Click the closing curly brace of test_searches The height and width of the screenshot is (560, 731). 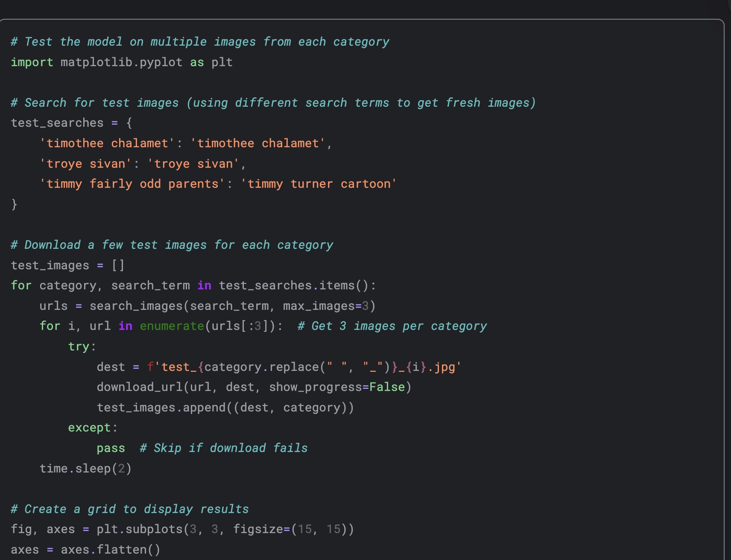[14, 204]
